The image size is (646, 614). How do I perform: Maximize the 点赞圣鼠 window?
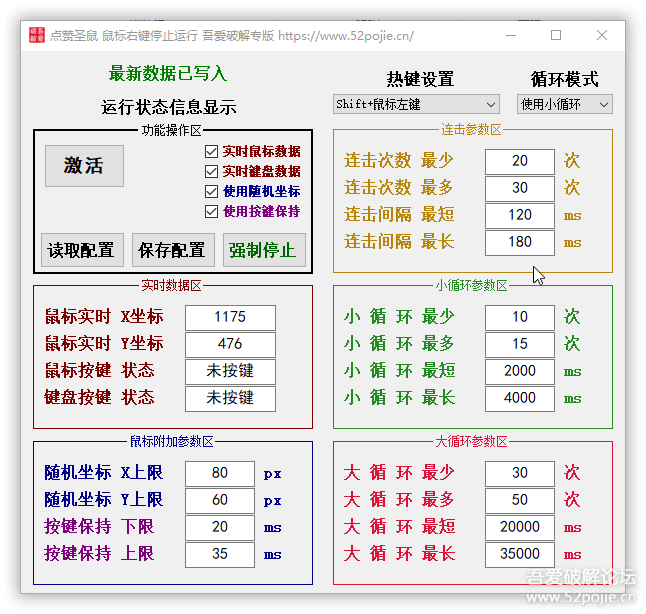point(556,35)
